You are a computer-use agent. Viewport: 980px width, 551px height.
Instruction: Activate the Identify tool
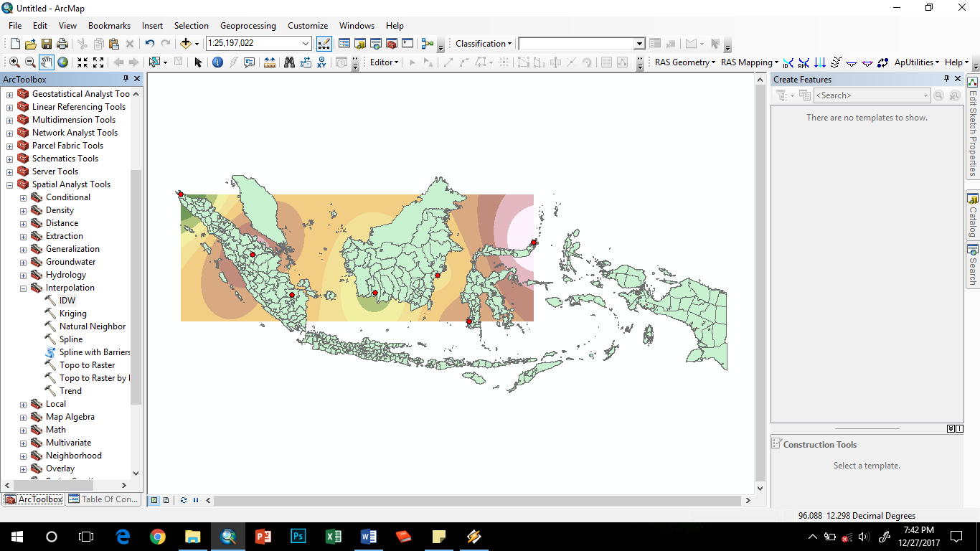click(x=216, y=62)
